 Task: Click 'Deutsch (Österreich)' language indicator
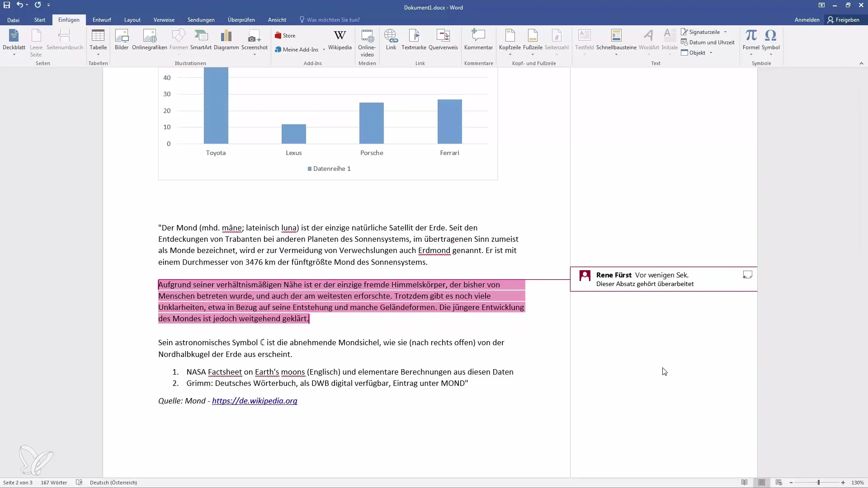(x=113, y=483)
